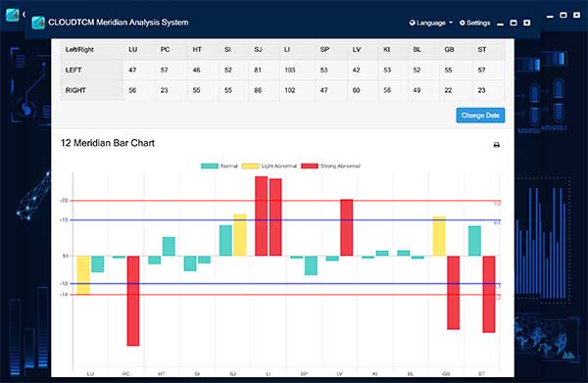Screen dimensions: 588x383
Task: Click the Change Date button
Action: pyautogui.click(x=480, y=116)
